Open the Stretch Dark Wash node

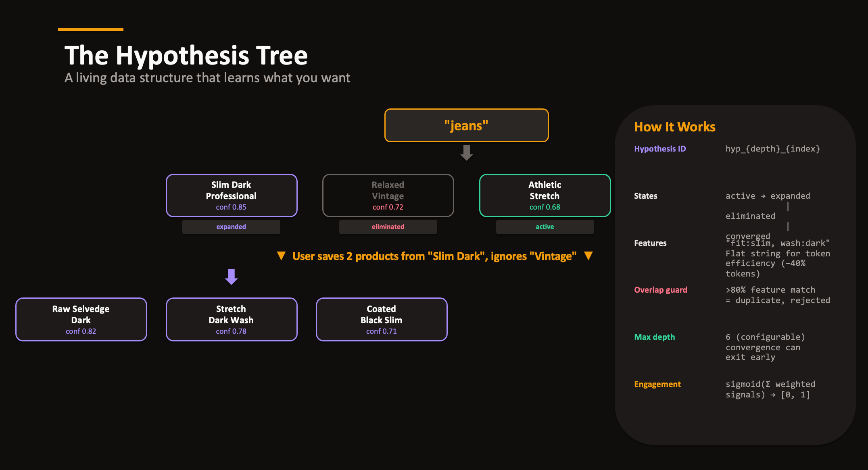231,319
